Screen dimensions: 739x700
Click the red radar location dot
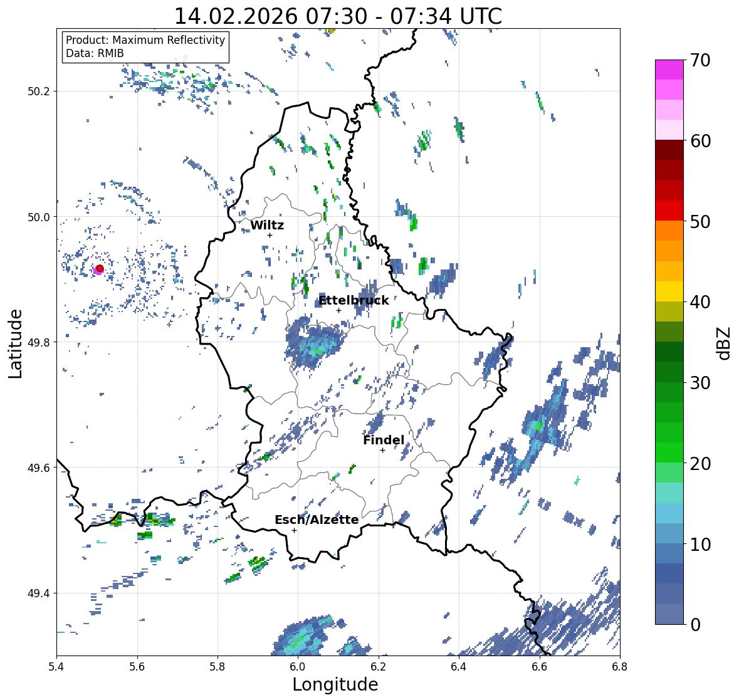click(100, 268)
